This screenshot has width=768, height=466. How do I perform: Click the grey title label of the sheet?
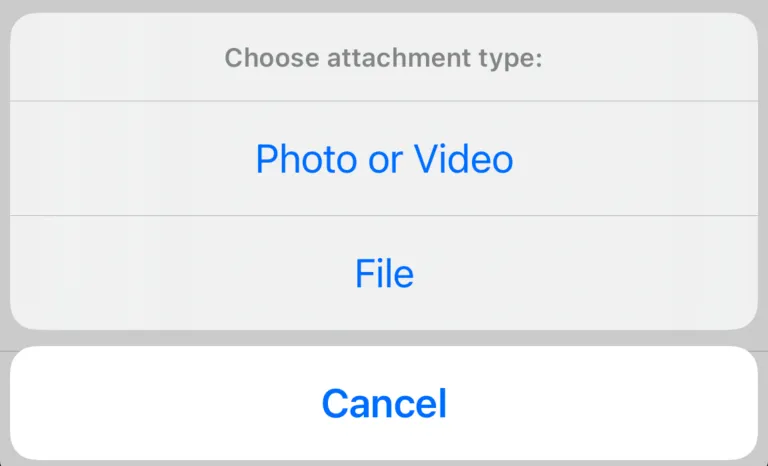tap(383, 58)
